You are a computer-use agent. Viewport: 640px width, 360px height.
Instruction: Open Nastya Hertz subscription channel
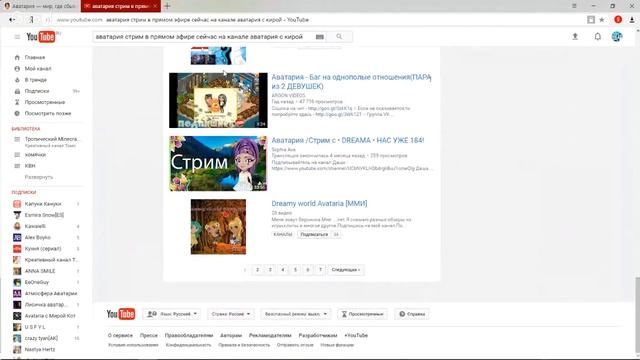(40, 349)
